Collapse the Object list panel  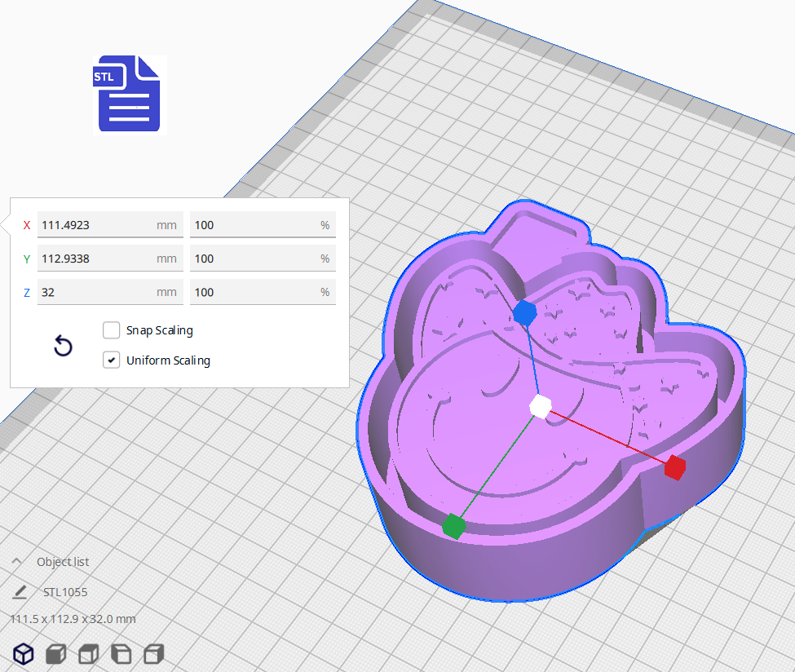pyautogui.click(x=16, y=561)
